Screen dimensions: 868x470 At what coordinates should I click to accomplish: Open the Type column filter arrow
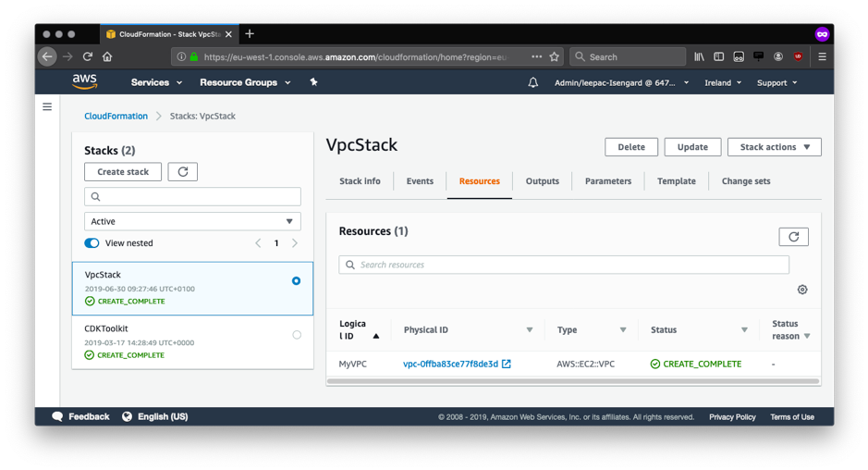623,329
